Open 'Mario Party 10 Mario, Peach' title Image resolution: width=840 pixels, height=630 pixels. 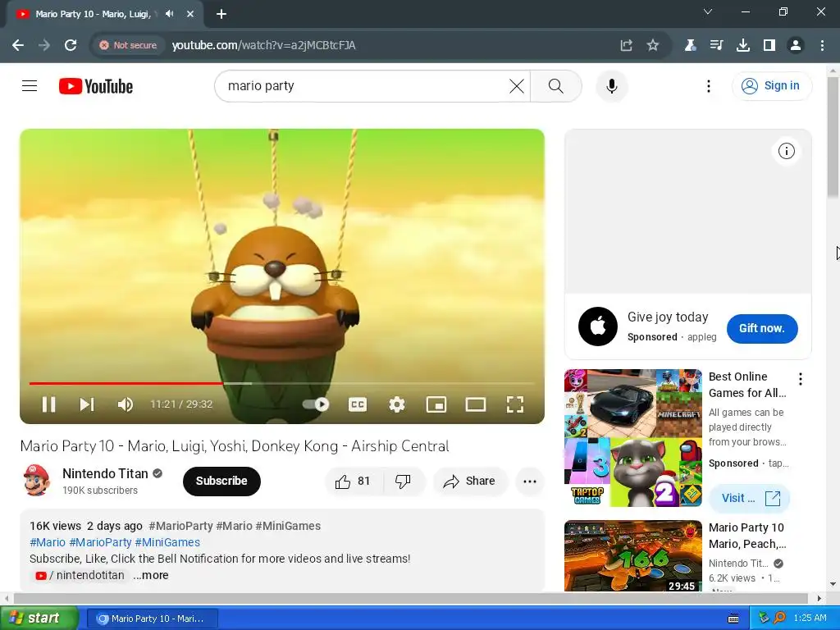click(x=747, y=536)
